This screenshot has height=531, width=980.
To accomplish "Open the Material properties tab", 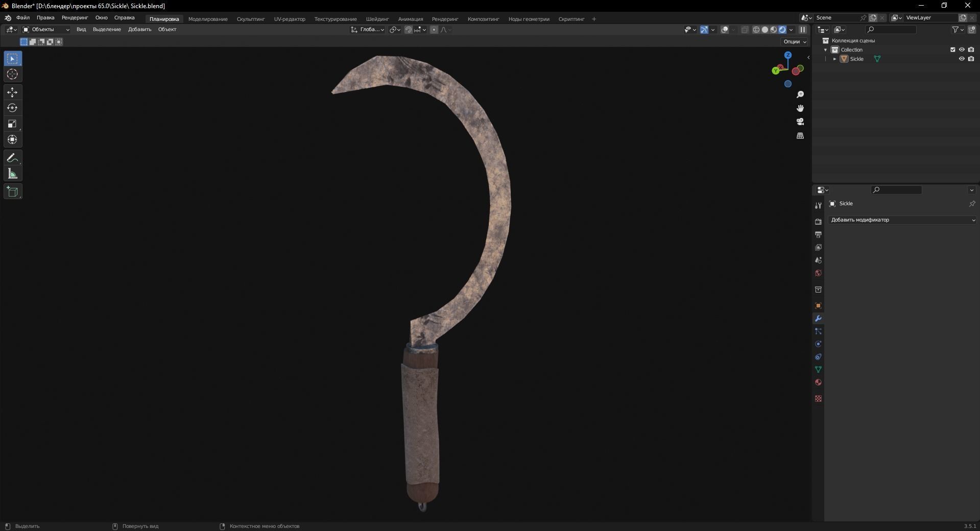I will point(818,382).
